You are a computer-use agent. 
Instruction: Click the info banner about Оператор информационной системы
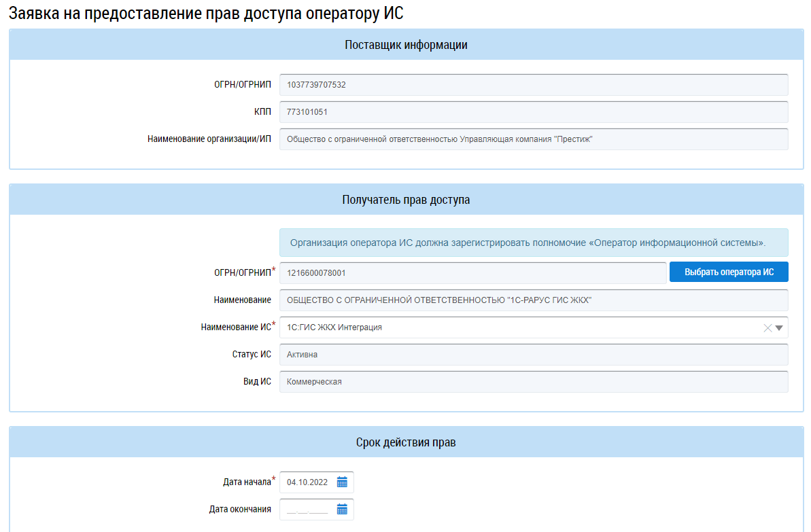[x=533, y=243]
